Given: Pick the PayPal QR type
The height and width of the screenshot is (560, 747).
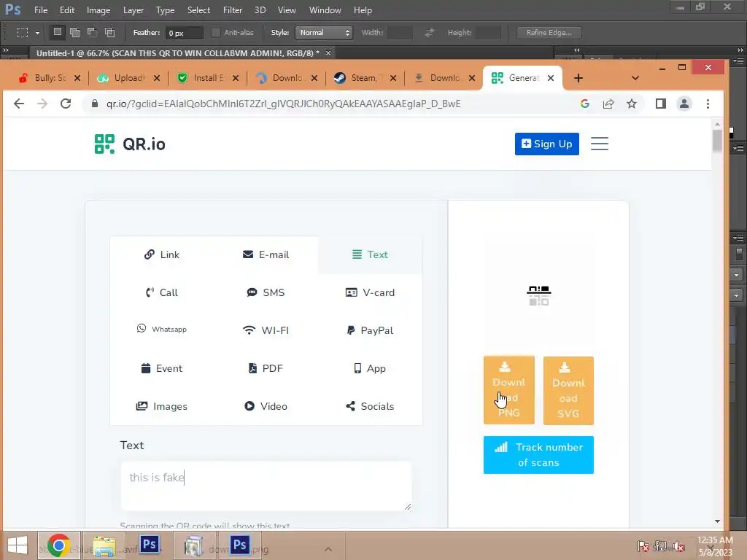Looking at the screenshot, I should [370, 330].
